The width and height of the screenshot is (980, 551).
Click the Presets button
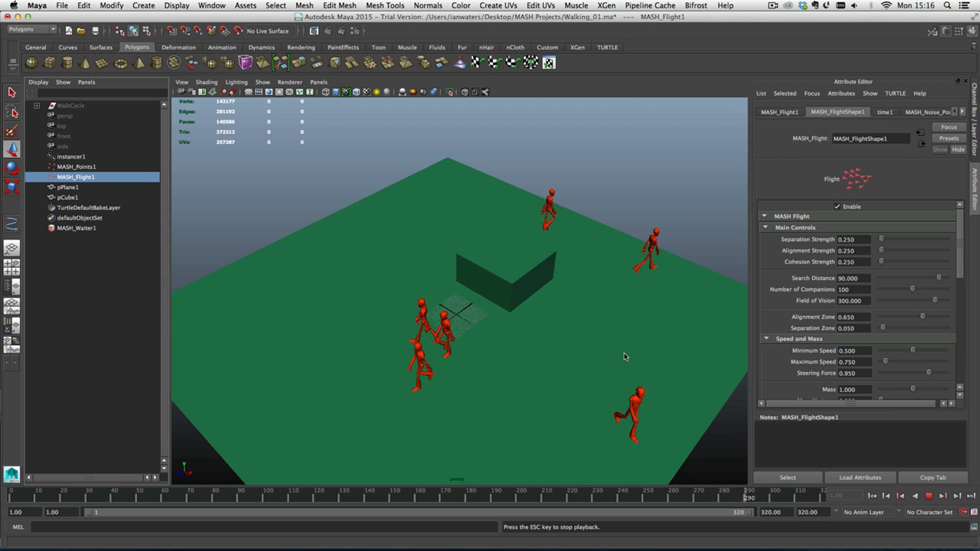coord(949,138)
